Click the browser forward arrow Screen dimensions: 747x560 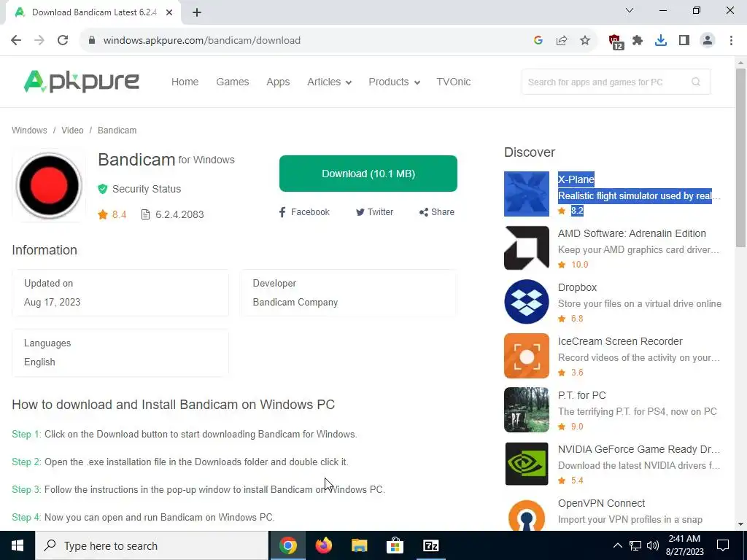(x=39, y=41)
